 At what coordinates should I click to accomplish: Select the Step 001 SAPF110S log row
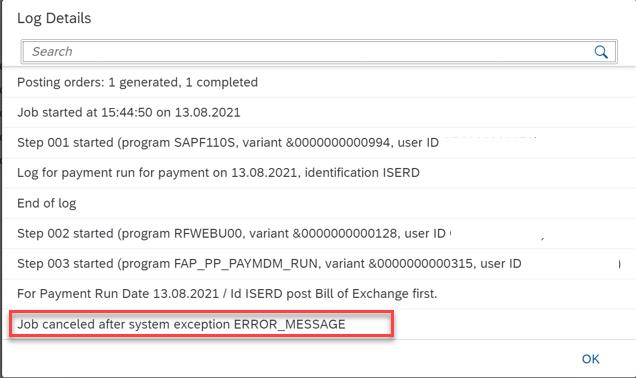pos(320,143)
